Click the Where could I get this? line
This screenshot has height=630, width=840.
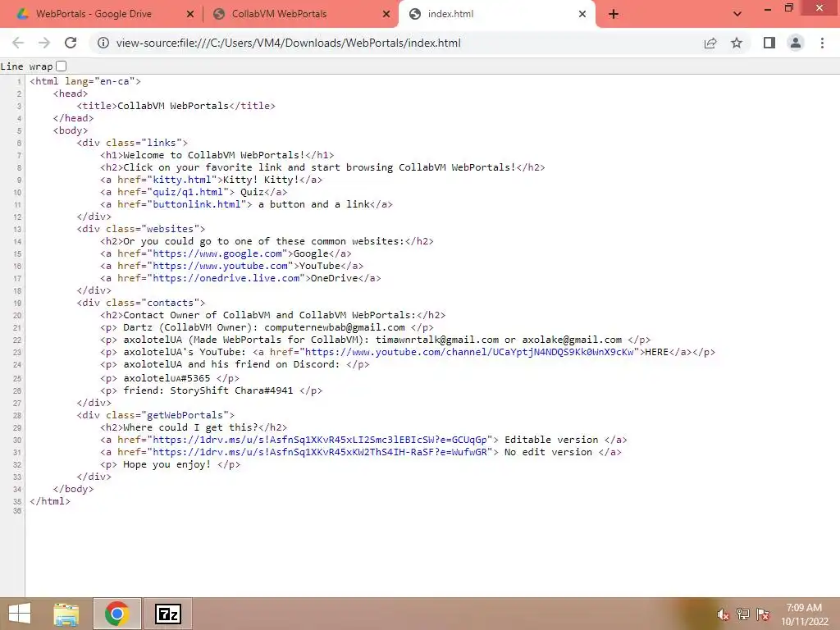[194, 427]
